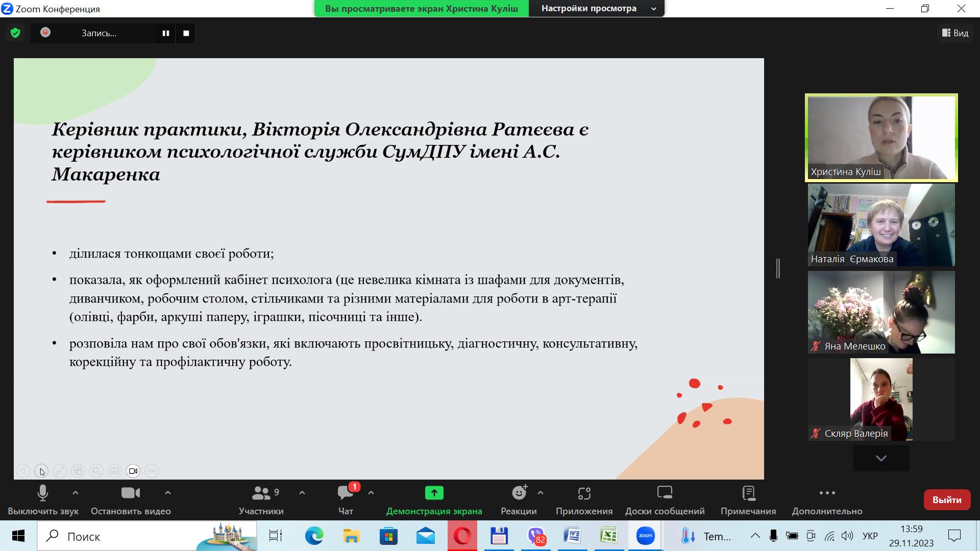
Task: Stop camera with Остановить видео
Action: 131,500
